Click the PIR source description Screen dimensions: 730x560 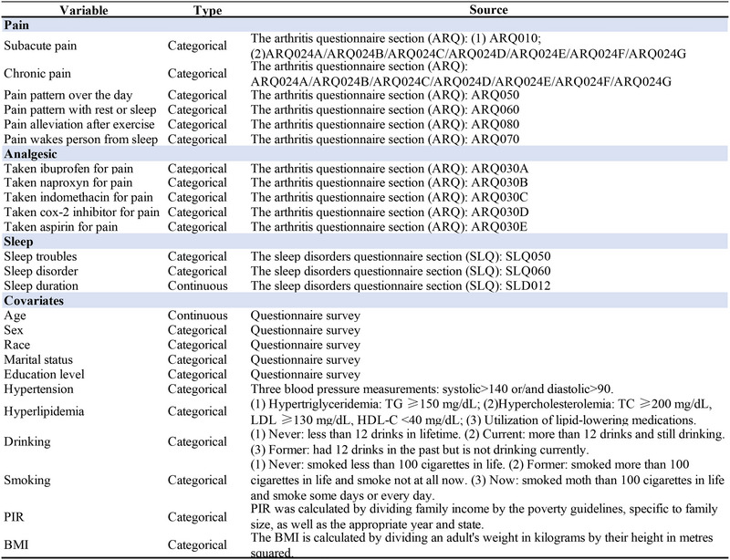pyautogui.click(x=484, y=517)
